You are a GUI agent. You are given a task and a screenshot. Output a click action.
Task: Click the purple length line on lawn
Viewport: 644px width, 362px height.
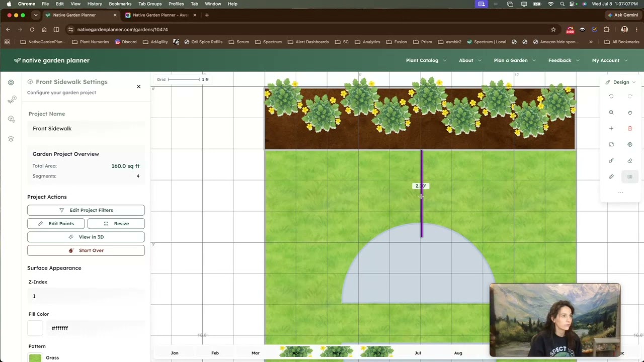[x=422, y=194]
